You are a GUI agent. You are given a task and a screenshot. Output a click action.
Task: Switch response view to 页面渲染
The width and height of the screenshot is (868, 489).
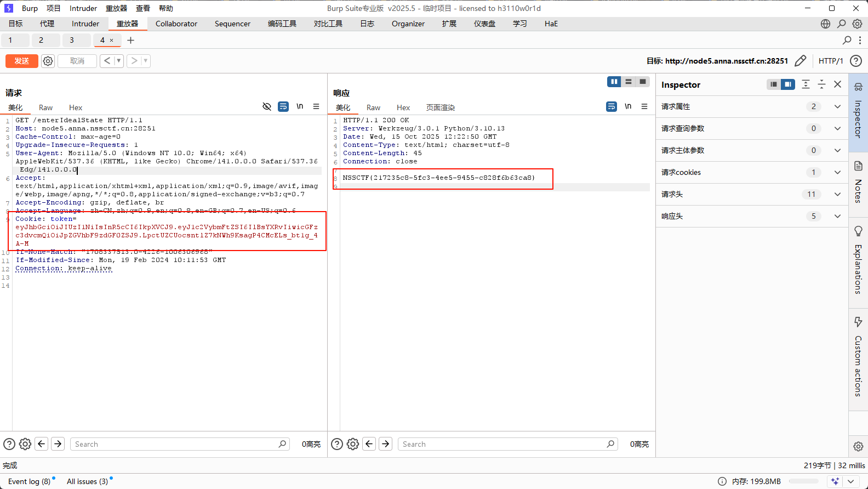pyautogui.click(x=441, y=107)
